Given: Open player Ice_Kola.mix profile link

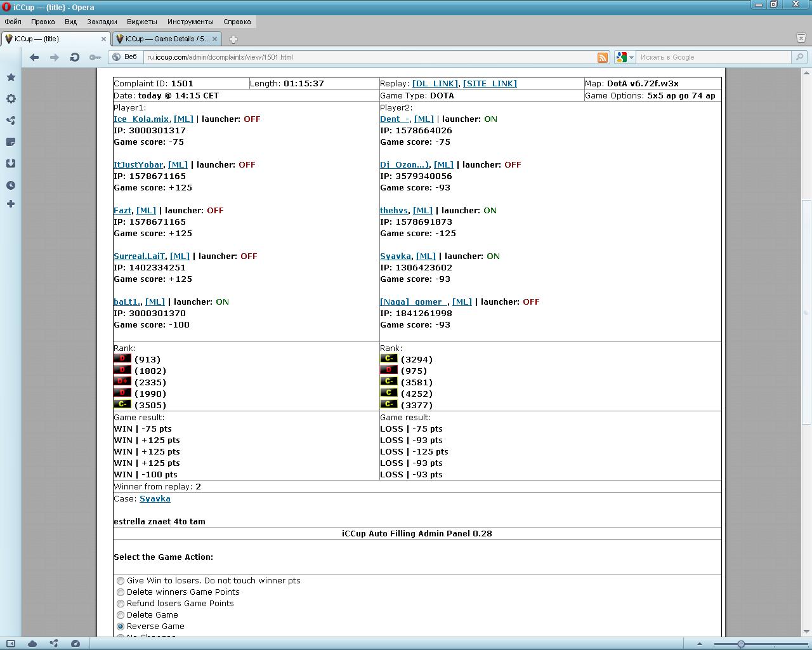Looking at the screenshot, I should pyautogui.click(x=141, y=119).
